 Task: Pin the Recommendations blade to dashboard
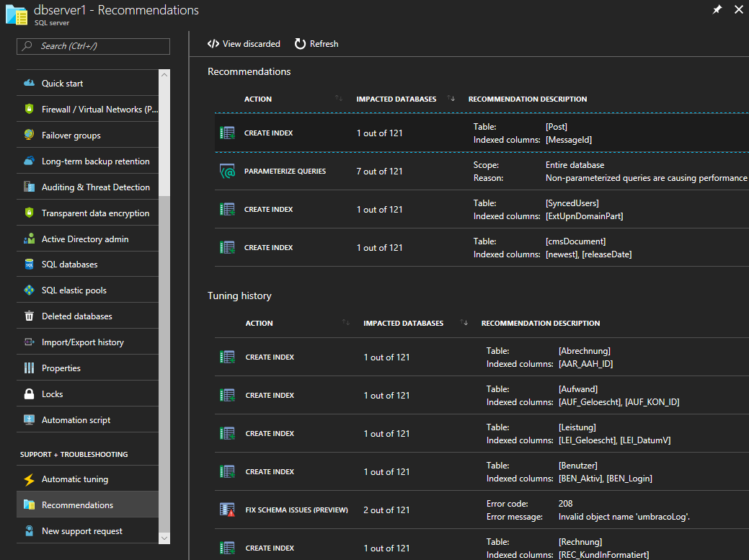click(x=717, y=10)
